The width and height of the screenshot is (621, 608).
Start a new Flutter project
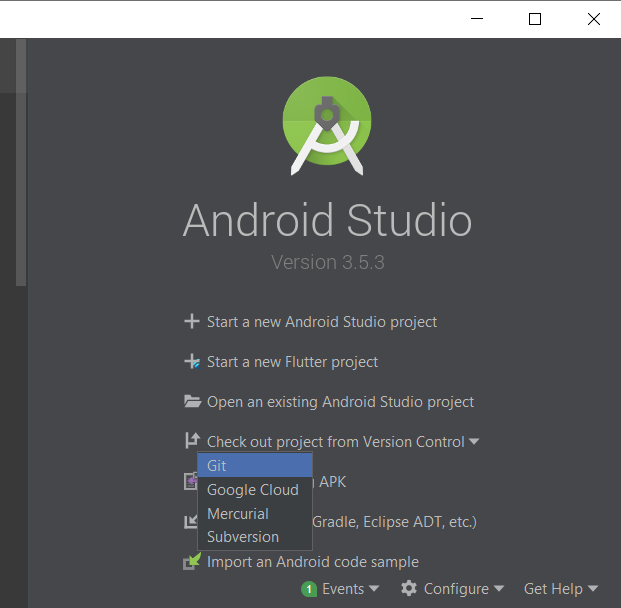coord(292,362)
